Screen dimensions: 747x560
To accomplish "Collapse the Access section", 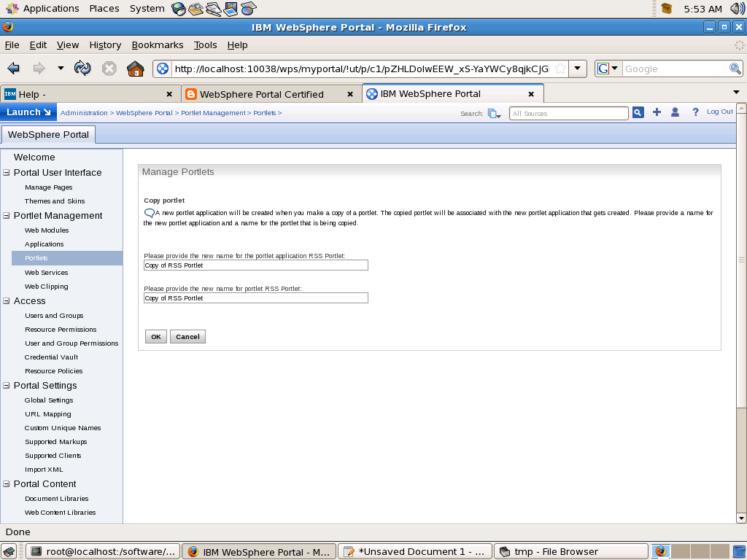I will [x=7, y=300].
